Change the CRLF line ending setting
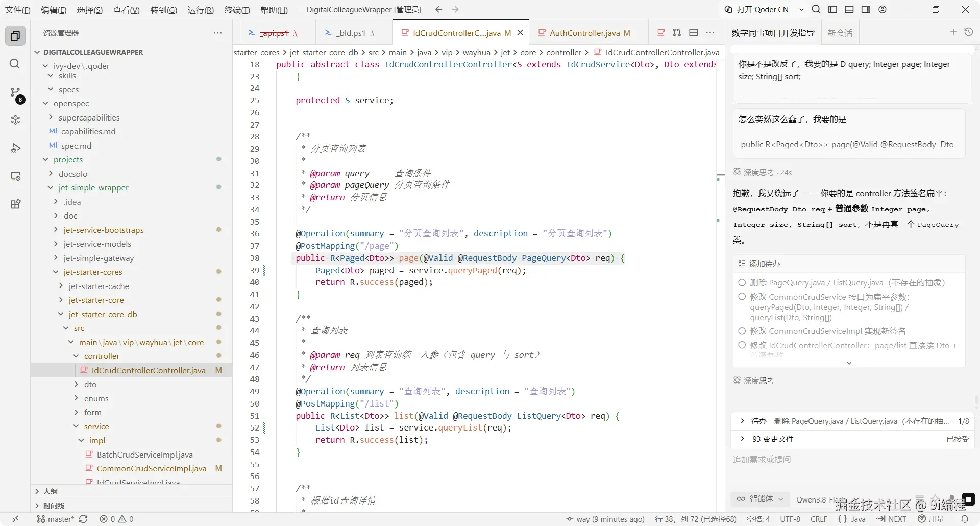980x526 pixels. coord(819,519)
